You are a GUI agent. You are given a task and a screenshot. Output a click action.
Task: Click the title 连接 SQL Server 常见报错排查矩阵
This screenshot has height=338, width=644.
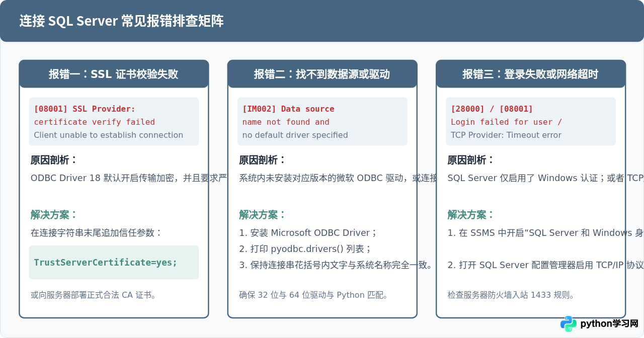click(x=122, y=21)
